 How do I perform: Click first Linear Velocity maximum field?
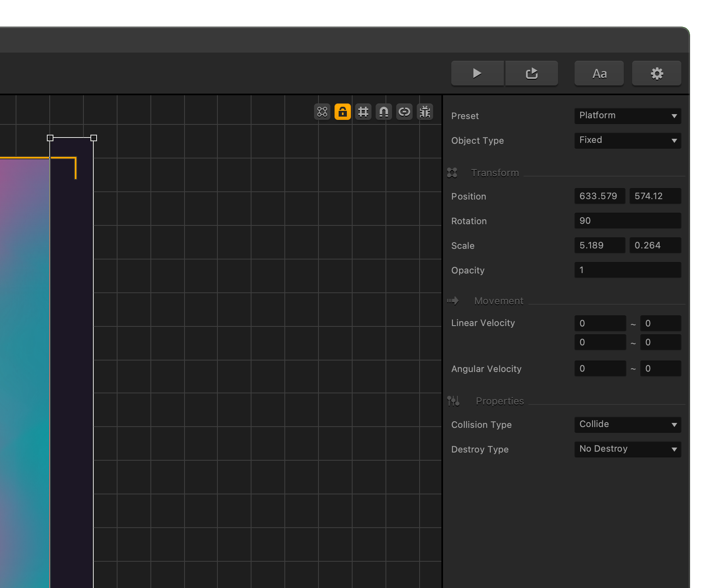pyautogui.click(x=661, y=324)
